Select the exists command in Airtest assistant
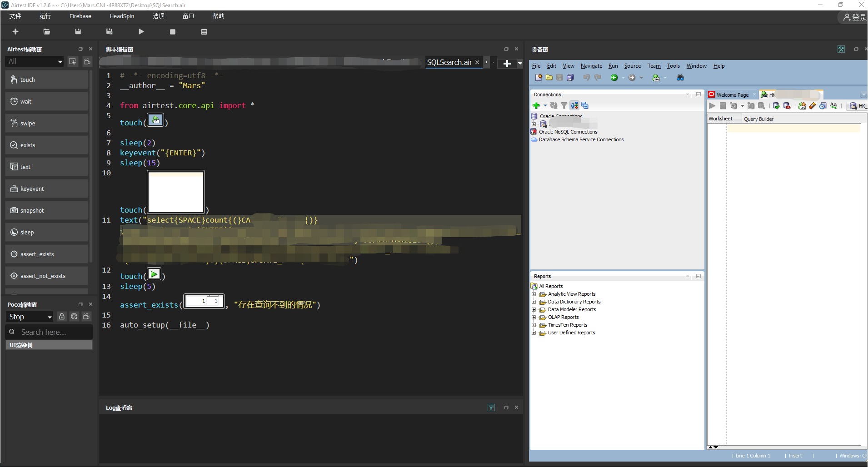Viewport: 868px width, 467px height. (x=47, y=145)
